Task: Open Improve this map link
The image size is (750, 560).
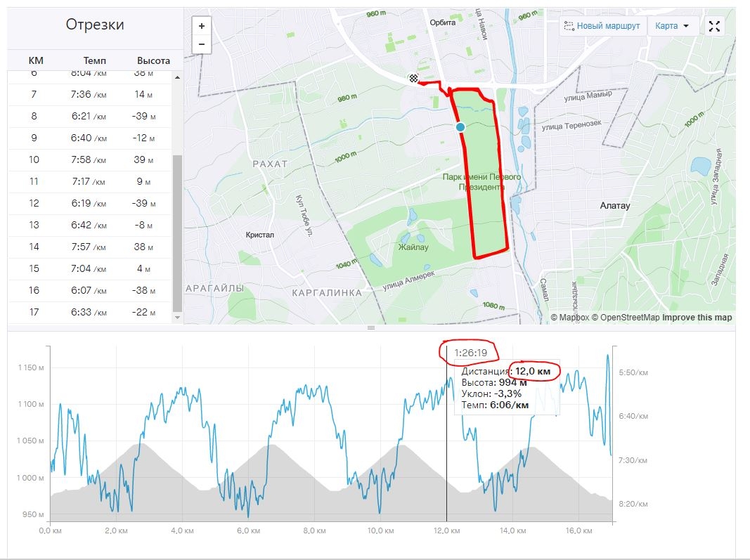Action: [x=697, y=318]
